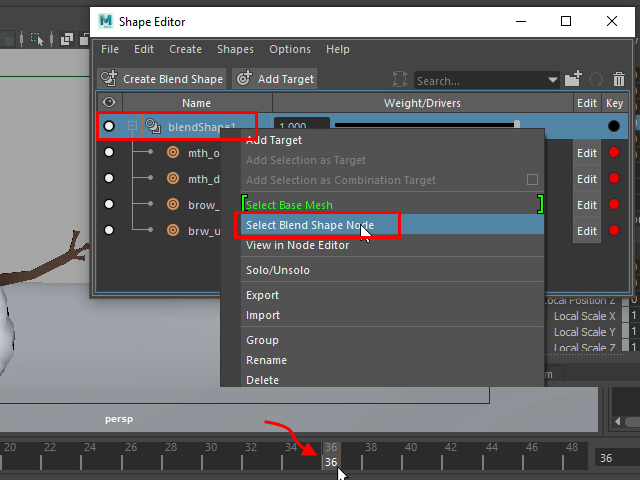Image resolution: width=640 pixels, height=480 pixels.
Task: Choose Select Blend Shape Node from context menu
Action: coord(310,225)
